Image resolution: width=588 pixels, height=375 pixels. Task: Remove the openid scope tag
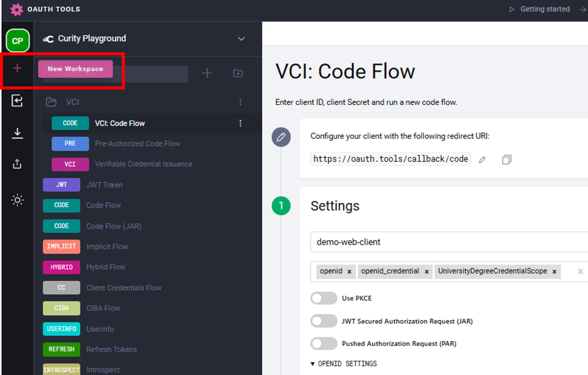[349, 271]
